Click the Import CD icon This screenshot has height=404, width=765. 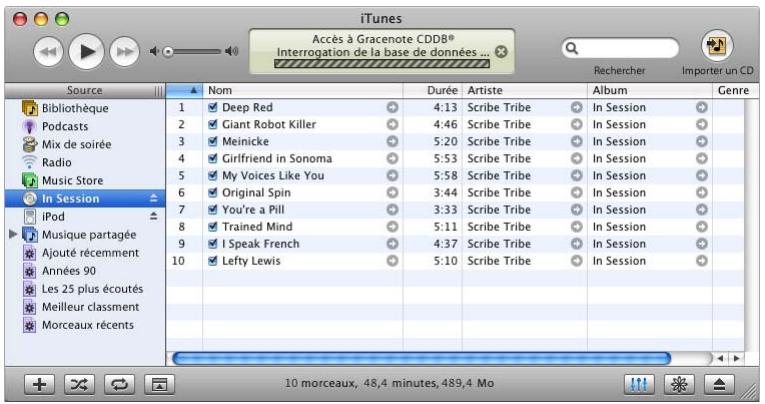(717, 45)
